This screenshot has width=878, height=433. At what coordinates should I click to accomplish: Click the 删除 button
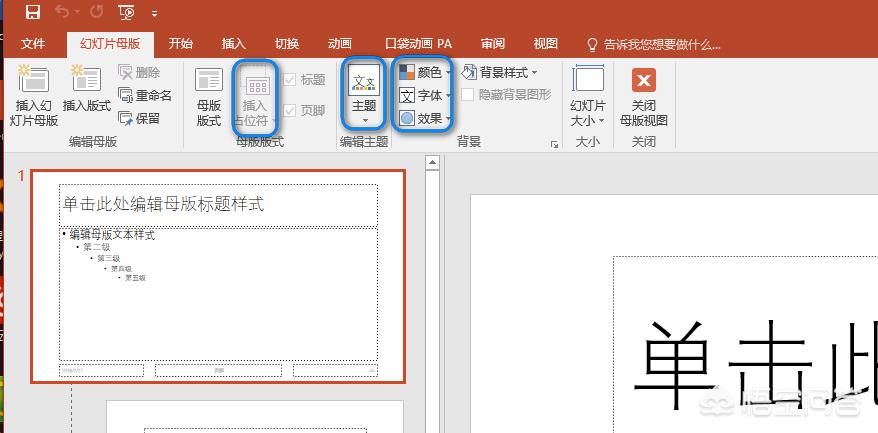pos(140,72)
